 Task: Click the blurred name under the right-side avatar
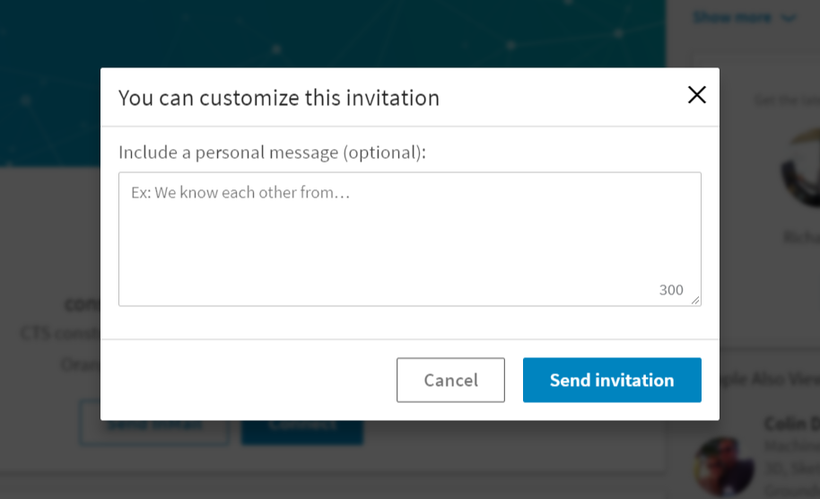coord(801,237)
